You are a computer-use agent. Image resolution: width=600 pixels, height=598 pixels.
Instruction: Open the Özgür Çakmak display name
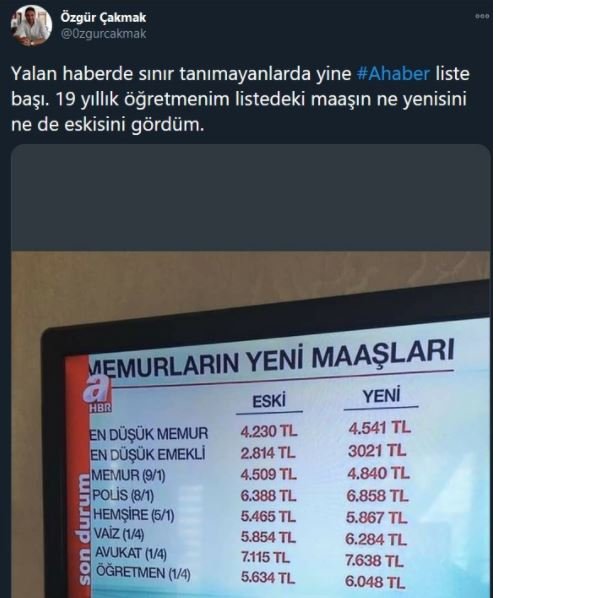[x=103, y=18]
